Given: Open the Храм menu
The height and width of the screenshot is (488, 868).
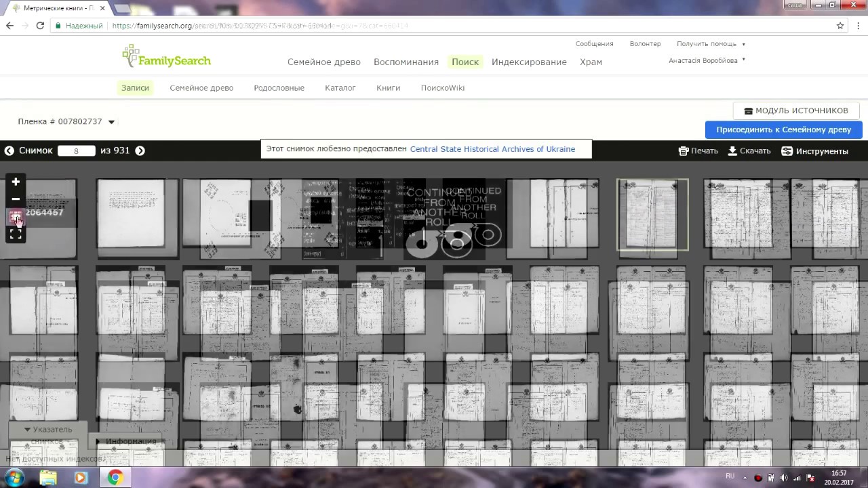Looking at the screenshot, I should 591,62.
